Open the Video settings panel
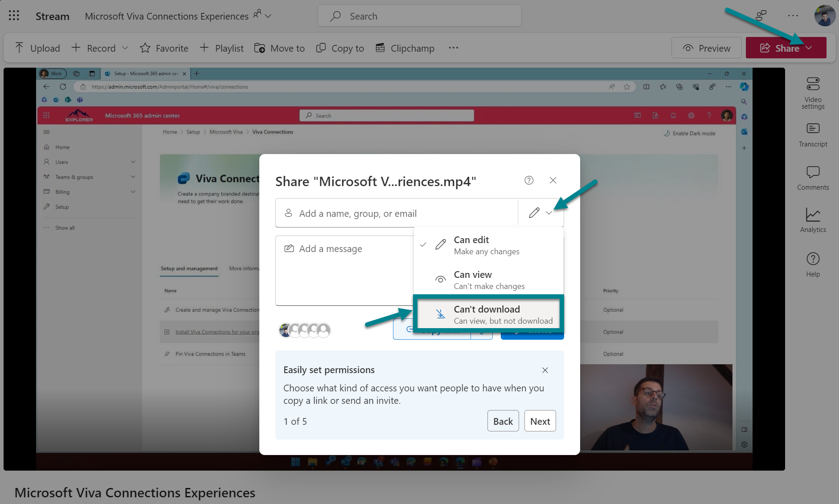839x504 pixels. point(813,91)
